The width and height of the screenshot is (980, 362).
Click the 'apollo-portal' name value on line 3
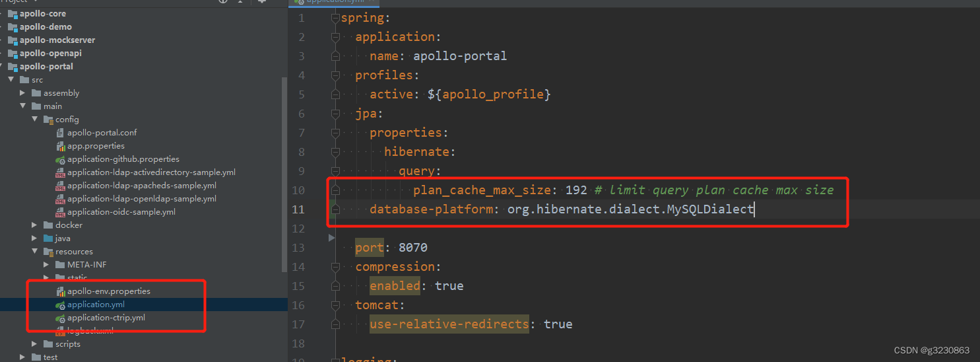coord(460,56)
